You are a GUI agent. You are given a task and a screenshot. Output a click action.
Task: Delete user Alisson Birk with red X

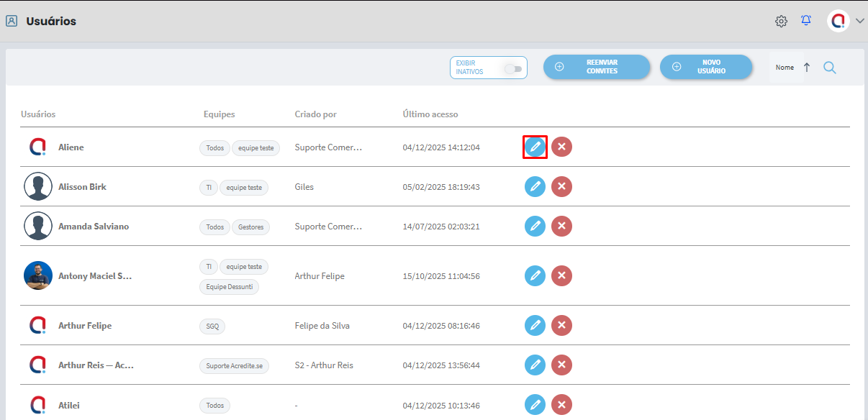[x=561, y=187]
